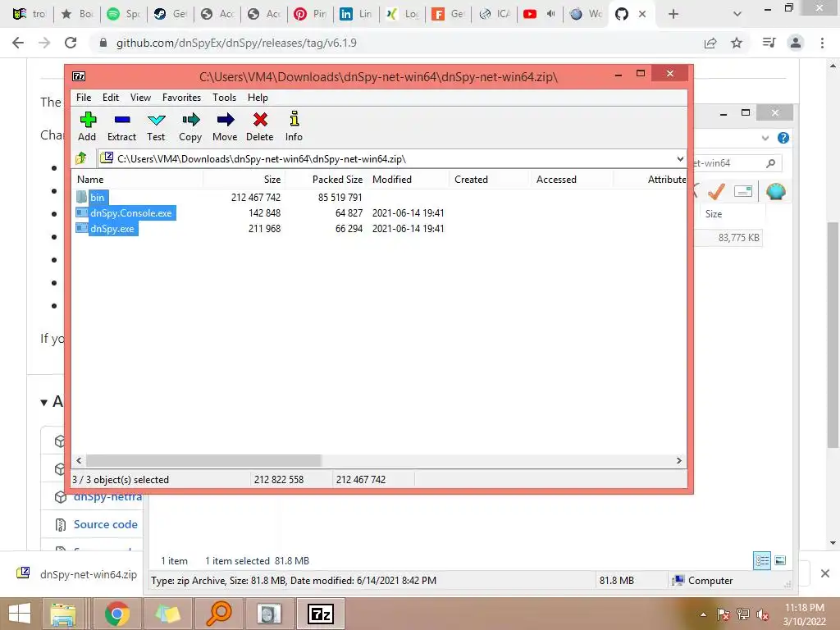This screenshot has width=840, height=630.
Task: Expand the tab search chevron
Action: coord(737,14)
